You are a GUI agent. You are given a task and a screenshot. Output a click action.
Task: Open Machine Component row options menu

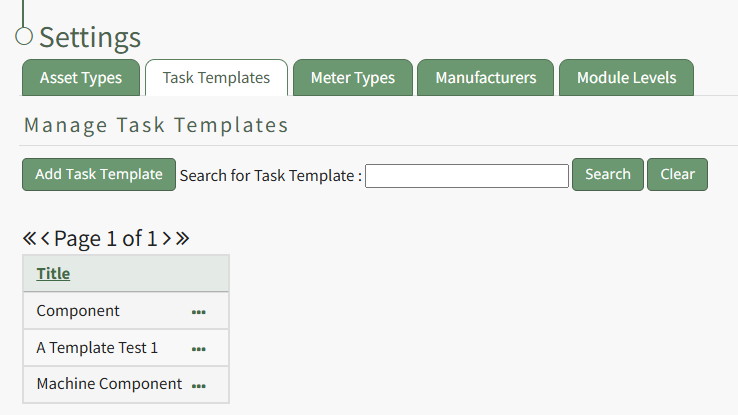click(198, 385)
